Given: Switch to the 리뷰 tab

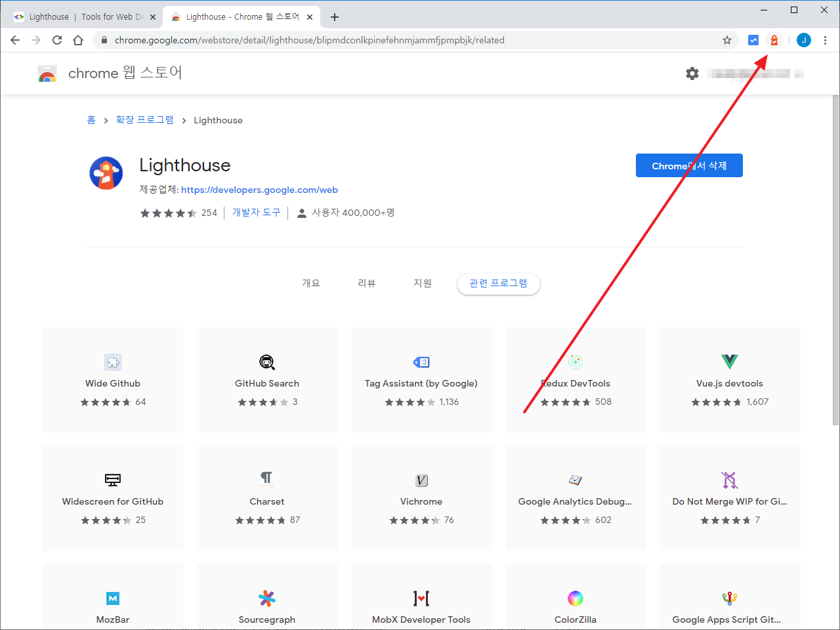Looking at the screenshot, I should (x=367, y=283).
